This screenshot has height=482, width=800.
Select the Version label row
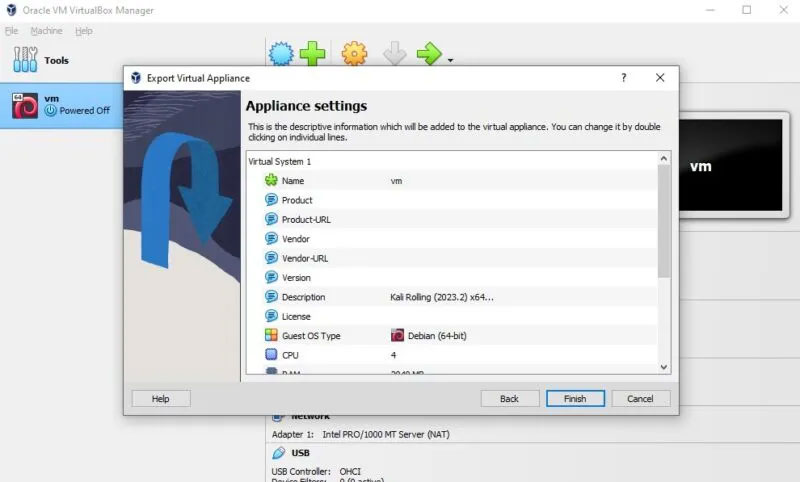pyautogui.click(x=296, y=277)
